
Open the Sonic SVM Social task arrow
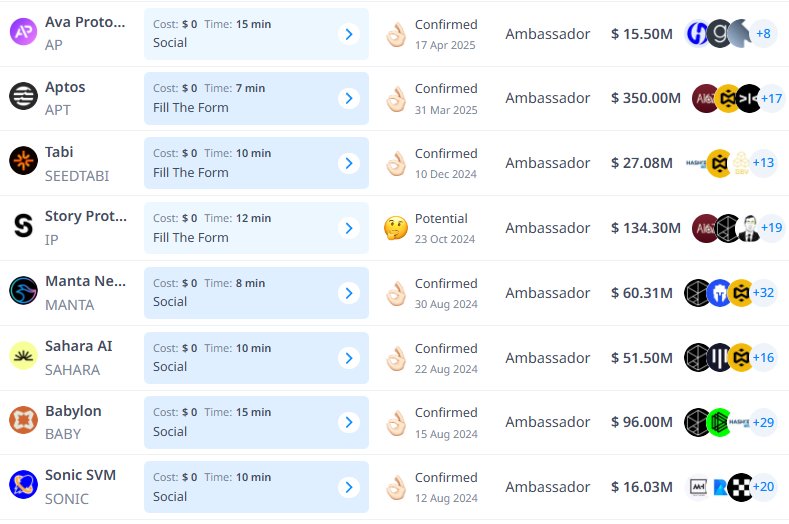click(349, 487)
